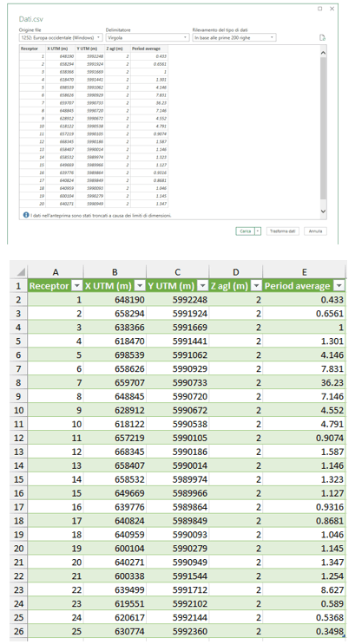Click the preview scrollbar down arrow
Screen dimensions: 355x644
coord(323,211)
